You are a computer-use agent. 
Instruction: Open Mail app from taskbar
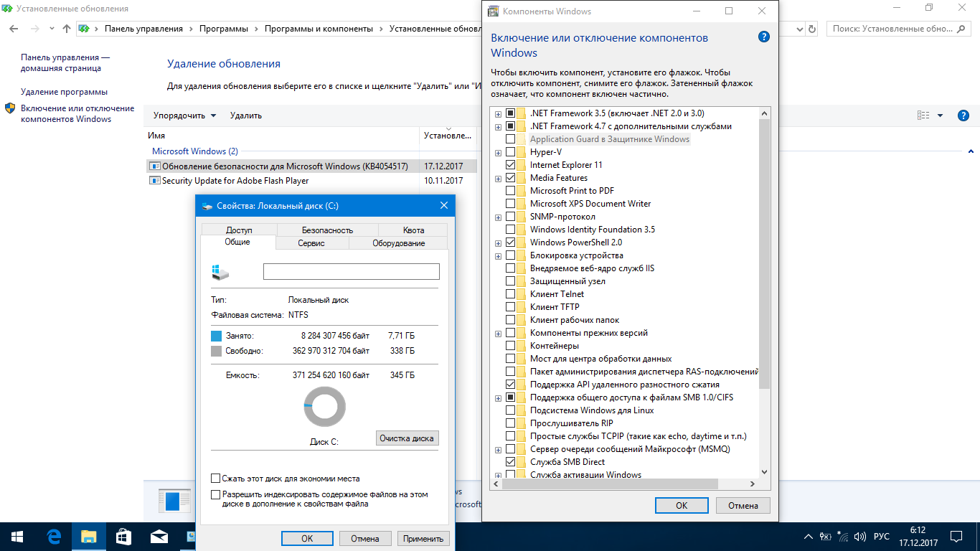[x=159, y=537]
